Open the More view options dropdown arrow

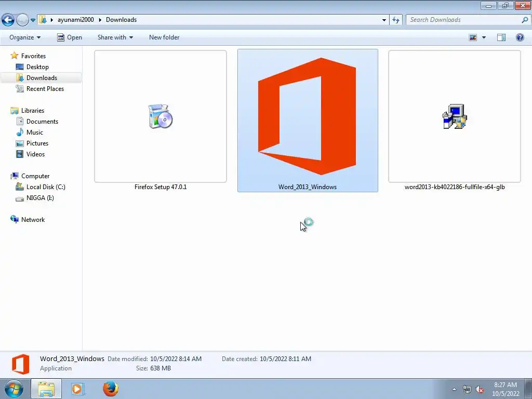tap(484, 37)
